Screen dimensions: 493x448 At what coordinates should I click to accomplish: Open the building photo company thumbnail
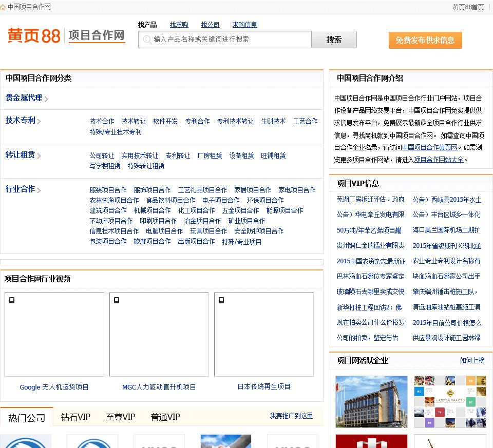coord(371,402)
